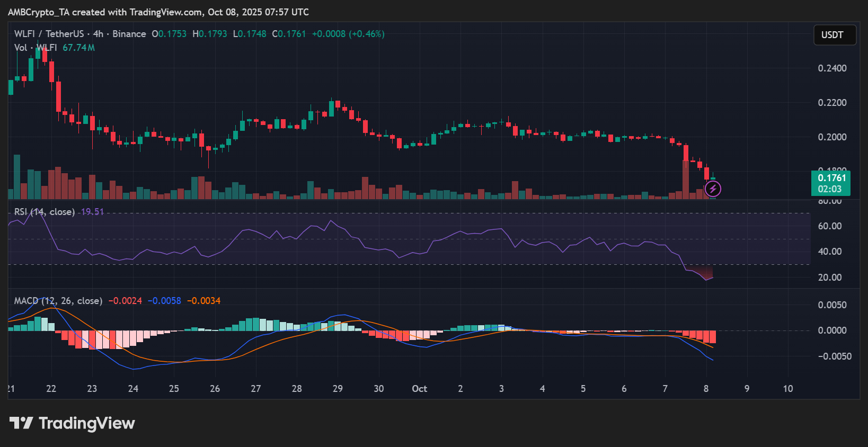
Task: Click the close value C0.1761 in the legend
Action: [x=289, y=34]
